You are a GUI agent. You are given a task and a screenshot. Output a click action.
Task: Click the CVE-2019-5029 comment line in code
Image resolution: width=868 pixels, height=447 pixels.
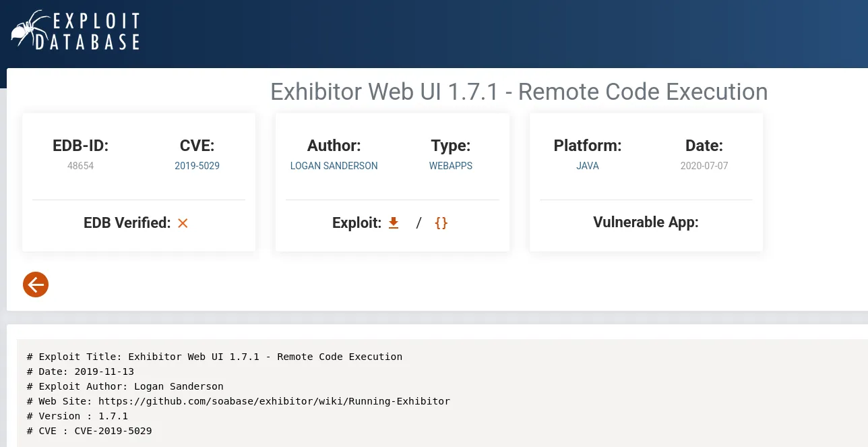[89, 431]
